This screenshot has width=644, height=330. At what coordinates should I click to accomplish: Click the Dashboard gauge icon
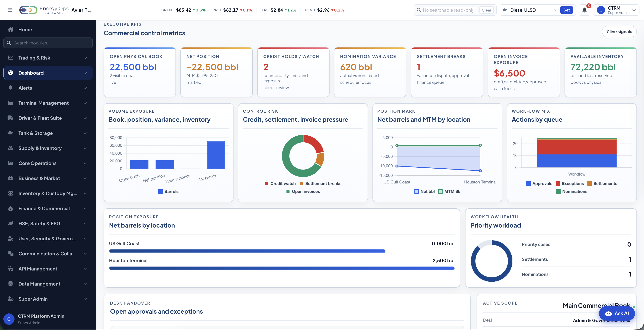click(11, 73)
